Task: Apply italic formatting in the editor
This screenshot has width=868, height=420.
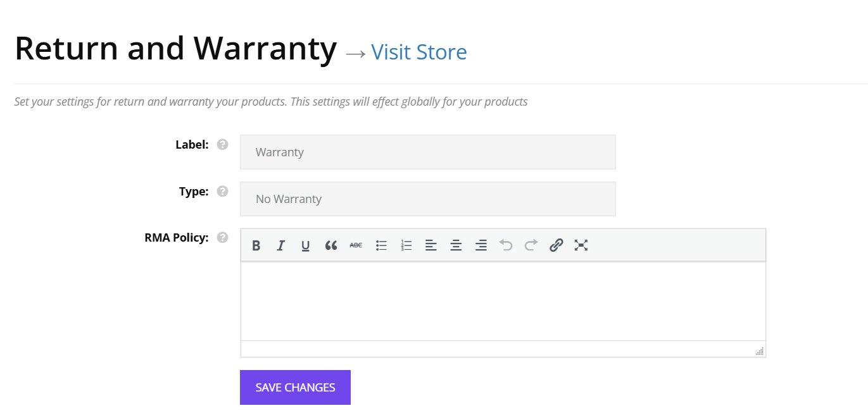Action: click(280, 245)
